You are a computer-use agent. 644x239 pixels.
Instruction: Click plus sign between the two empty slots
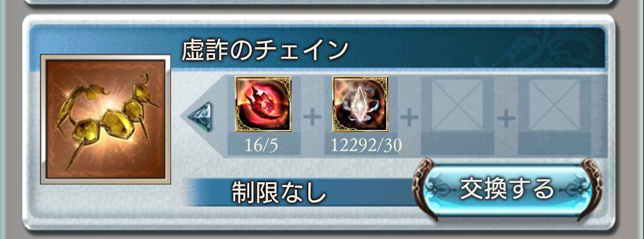point(506,118)
